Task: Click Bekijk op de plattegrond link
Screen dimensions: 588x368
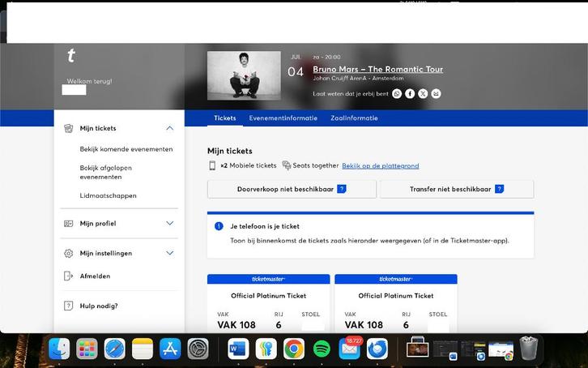Action: [x=380, y=166]
